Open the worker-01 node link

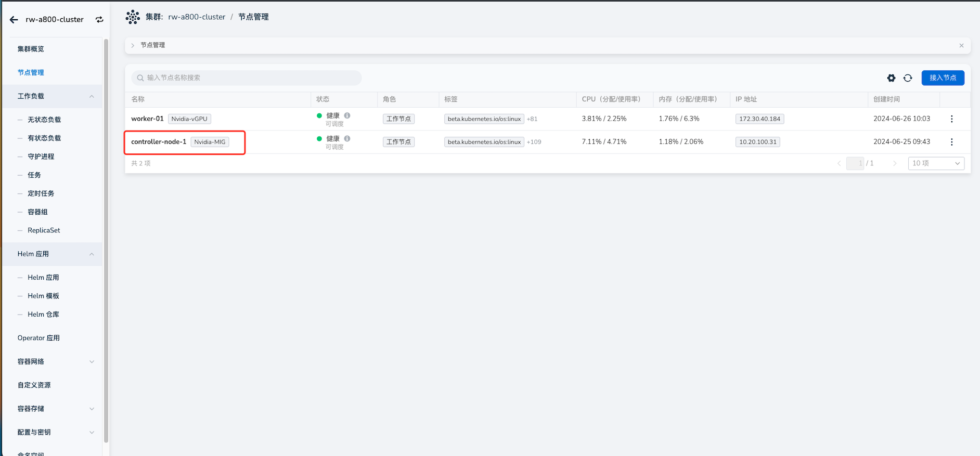[147, 119]
